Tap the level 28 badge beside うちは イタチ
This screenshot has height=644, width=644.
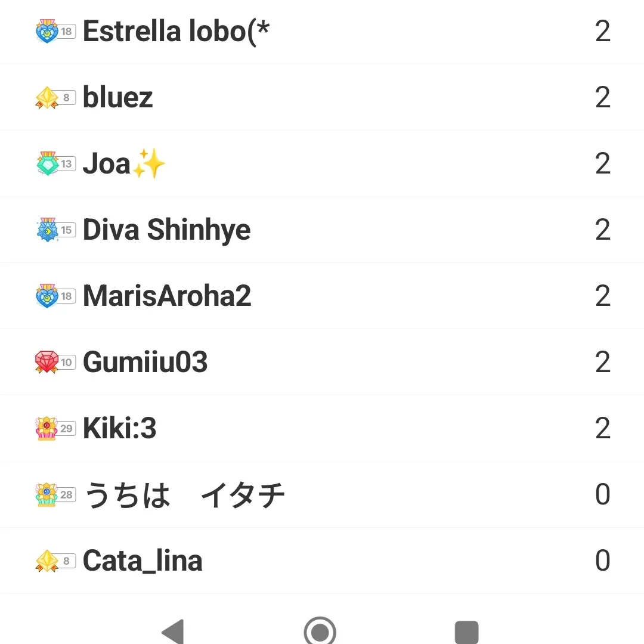(55, 495)
